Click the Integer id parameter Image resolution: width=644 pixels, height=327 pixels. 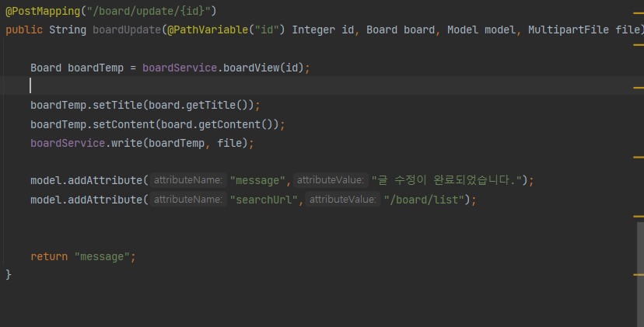(323, 30)
